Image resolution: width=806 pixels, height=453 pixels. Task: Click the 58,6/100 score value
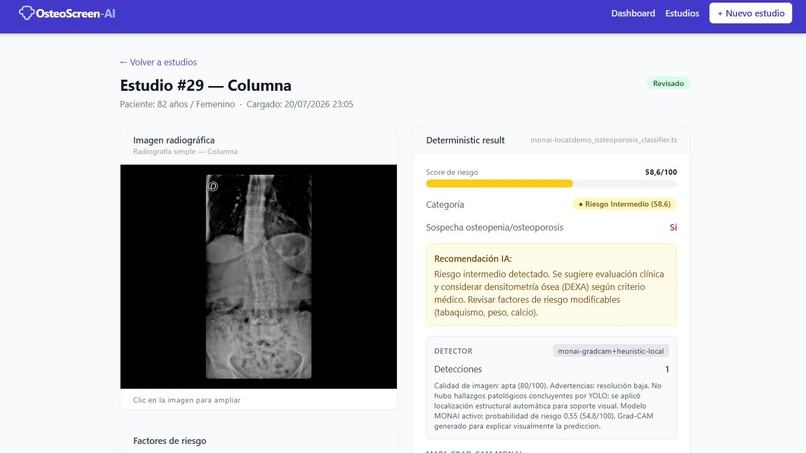[661, 172]
